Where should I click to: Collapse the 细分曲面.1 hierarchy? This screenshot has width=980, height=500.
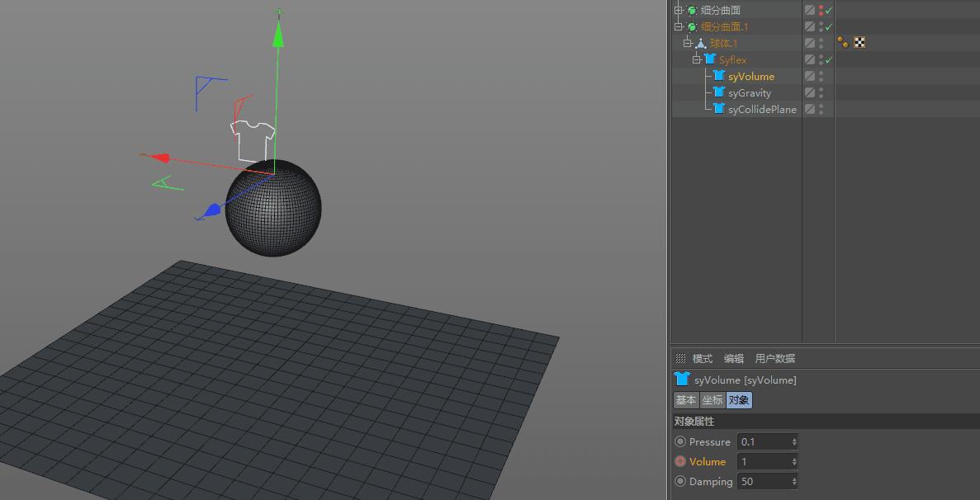point(677,26)
